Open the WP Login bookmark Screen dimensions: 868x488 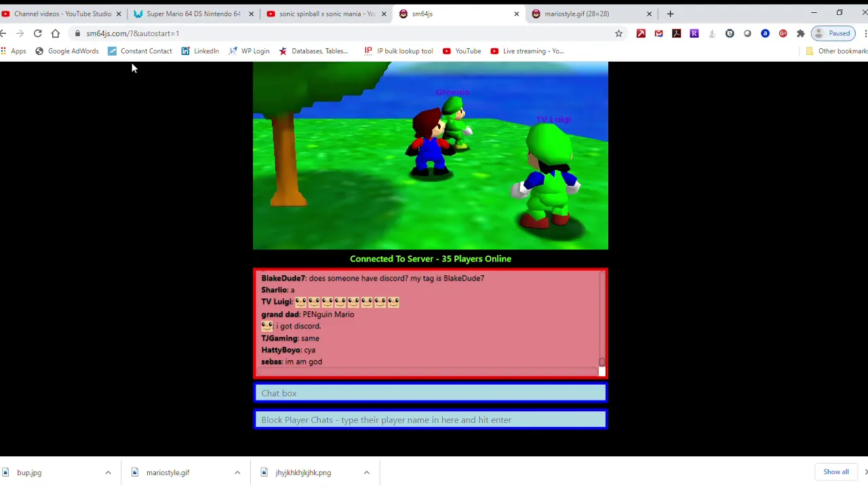coord(249,51)
